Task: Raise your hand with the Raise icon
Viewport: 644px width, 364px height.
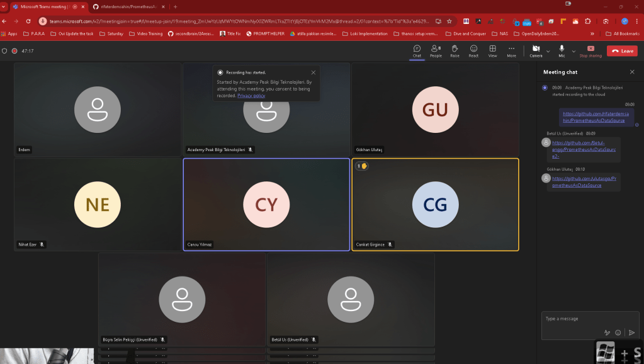Action: [455, 51]
